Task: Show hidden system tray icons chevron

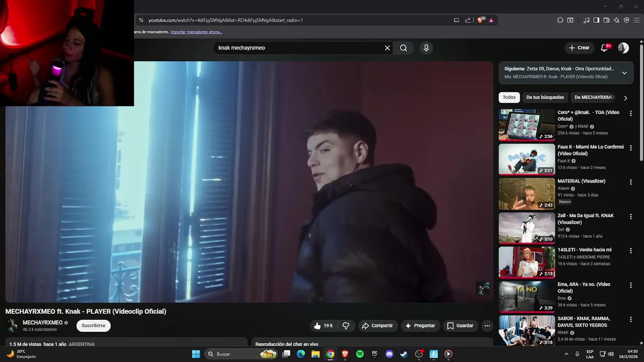Action: coord(567,354)
